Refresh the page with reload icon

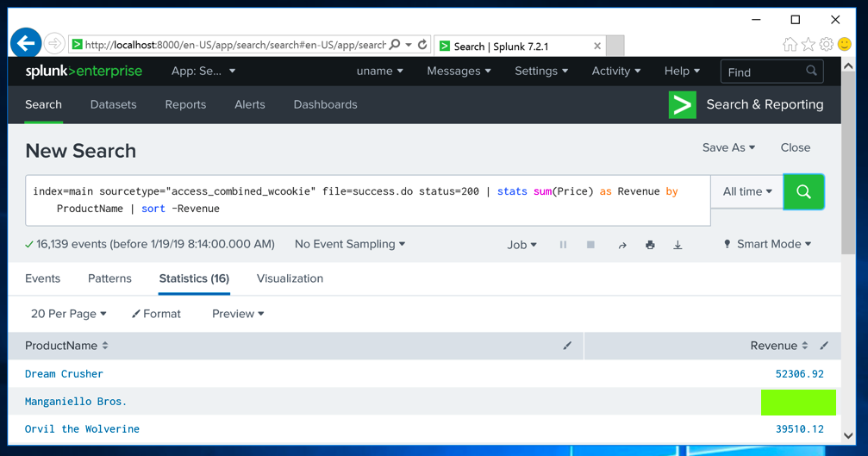click(422, 44)
